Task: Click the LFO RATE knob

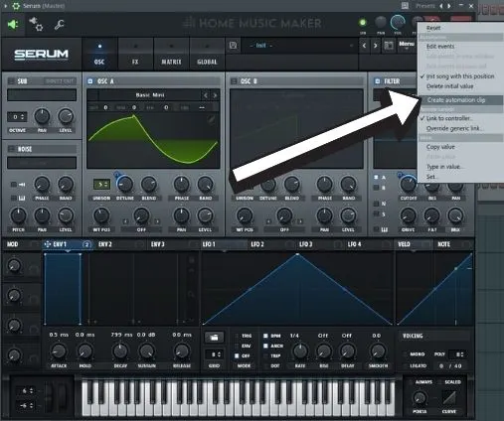Action: 300,351
